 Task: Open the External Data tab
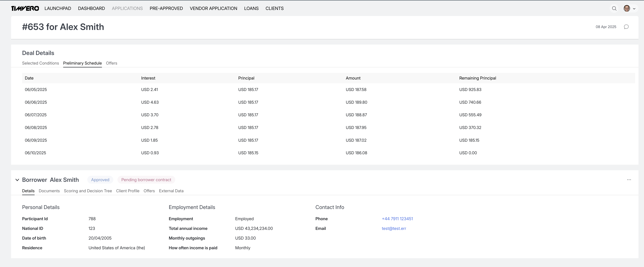pos(171,191)
